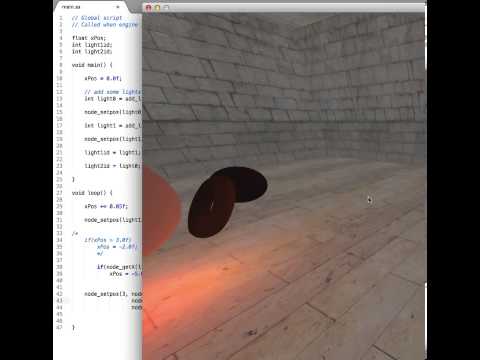Click the 'if(node_getX(1' line
This screenshot has height=360, width=480.
coord(119,267)
